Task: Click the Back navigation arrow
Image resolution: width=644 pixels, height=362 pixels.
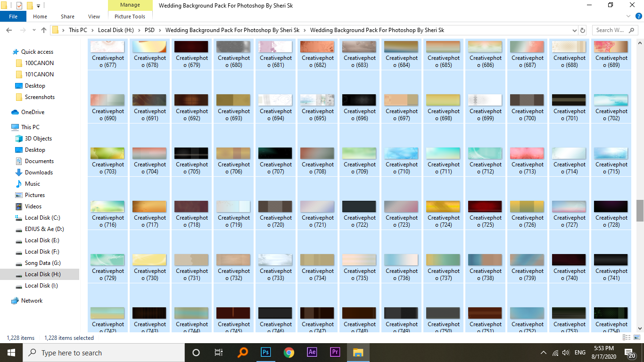Action: tap(8, 30)
